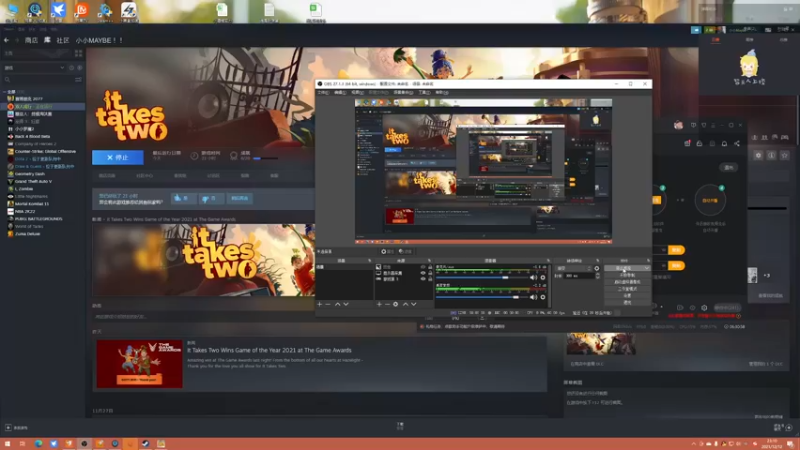Move source down in OBS Sources panel
The height and width of the screenshot is (450, 800).
[414, 304]
